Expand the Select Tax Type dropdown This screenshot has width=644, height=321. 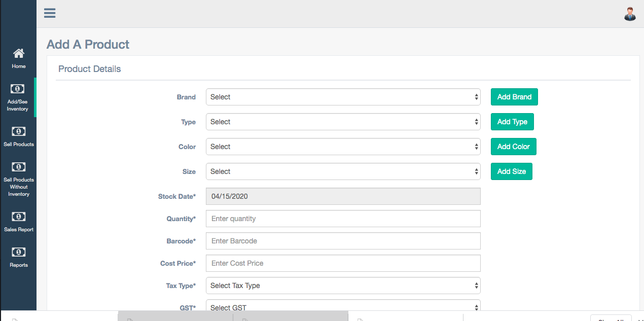(x=343, y=286)
